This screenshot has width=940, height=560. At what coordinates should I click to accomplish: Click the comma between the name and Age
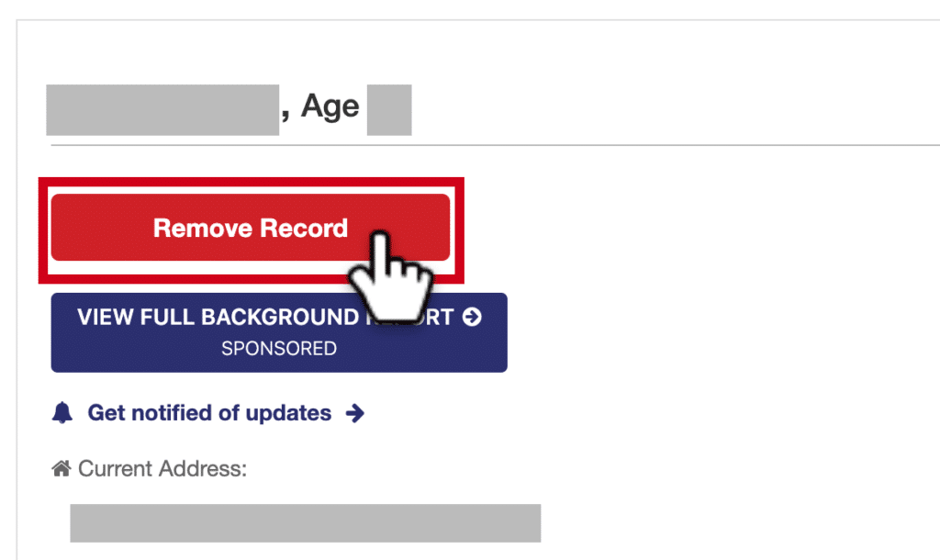click(x=285, y=114)
